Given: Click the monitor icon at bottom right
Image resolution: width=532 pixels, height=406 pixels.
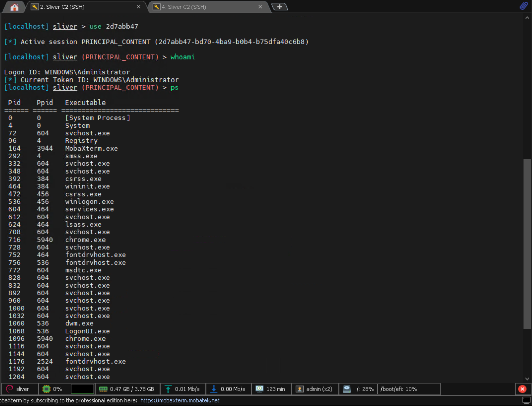Looking at the screenshot, I should click(x=526, y=400).
